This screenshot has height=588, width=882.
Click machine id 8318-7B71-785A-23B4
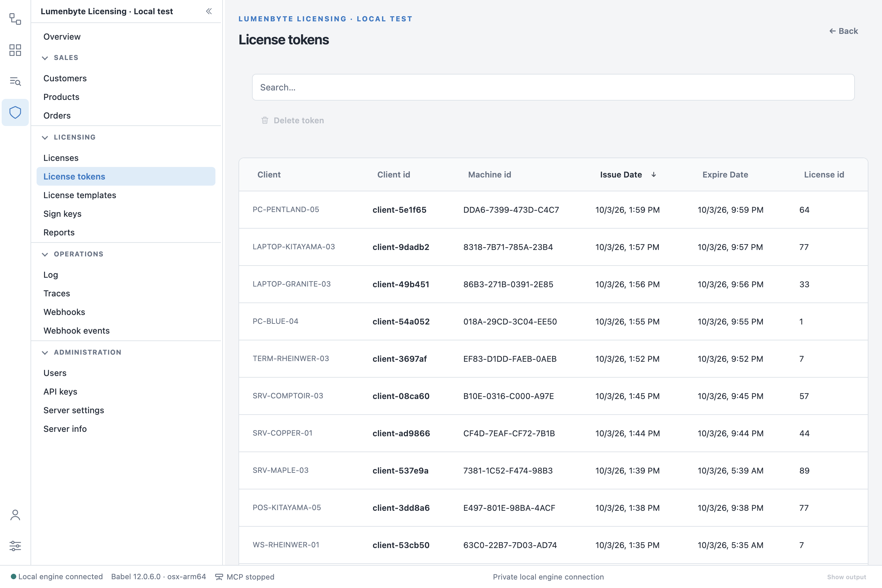508,247
